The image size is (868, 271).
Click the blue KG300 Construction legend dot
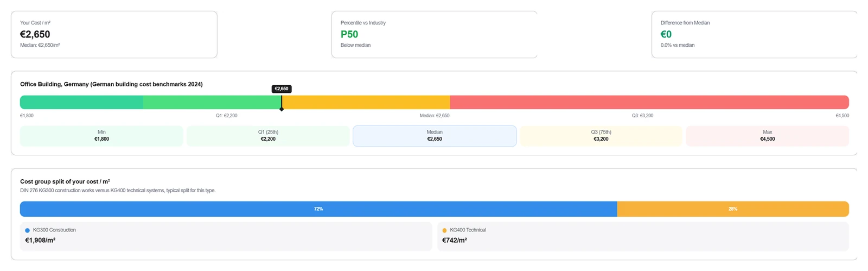(28, 230)
